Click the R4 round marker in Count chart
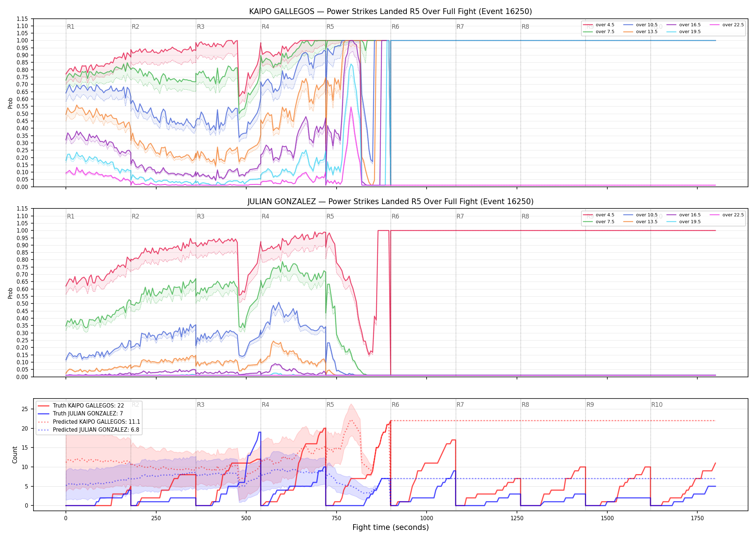756x540 pixels. [265, 405]
